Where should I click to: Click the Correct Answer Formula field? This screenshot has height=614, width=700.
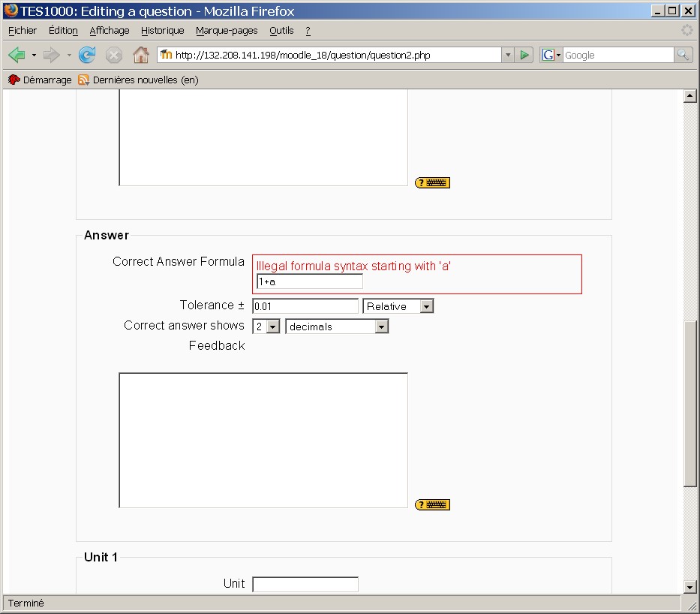[309, 281]
